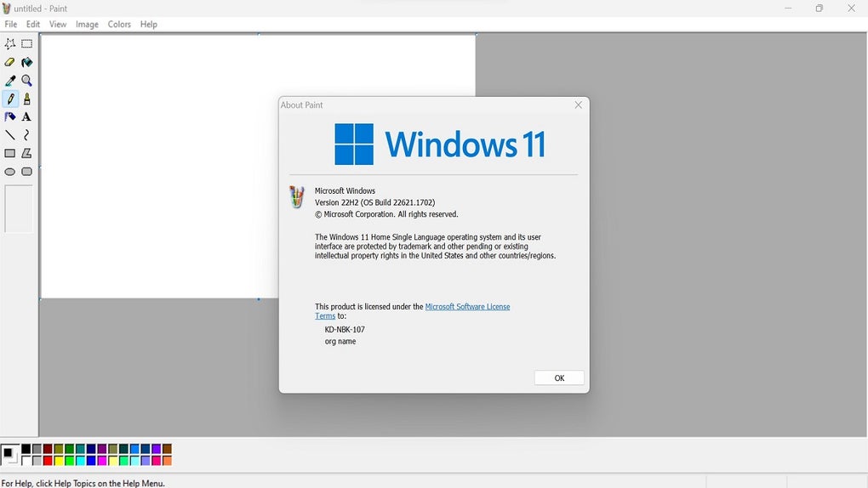Select the Curve tool
The height and width of the screenshot is (488, 868).
[26, 135]
